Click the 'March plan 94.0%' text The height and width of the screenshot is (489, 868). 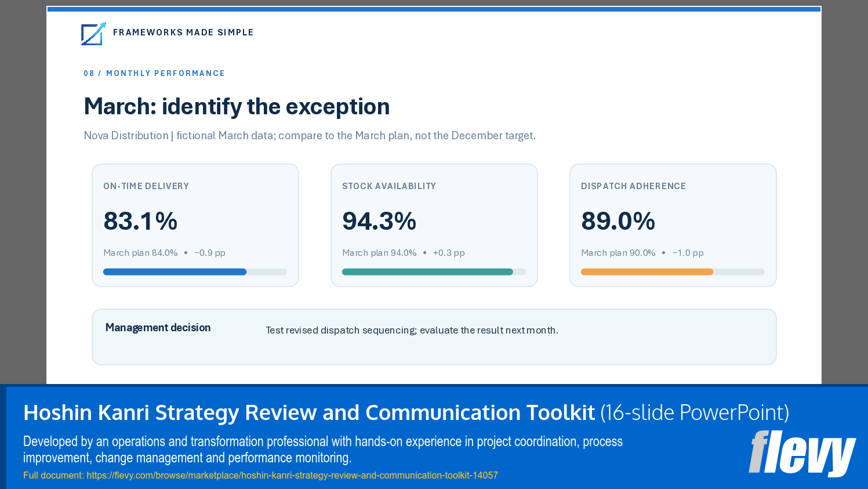coord(379,253)
